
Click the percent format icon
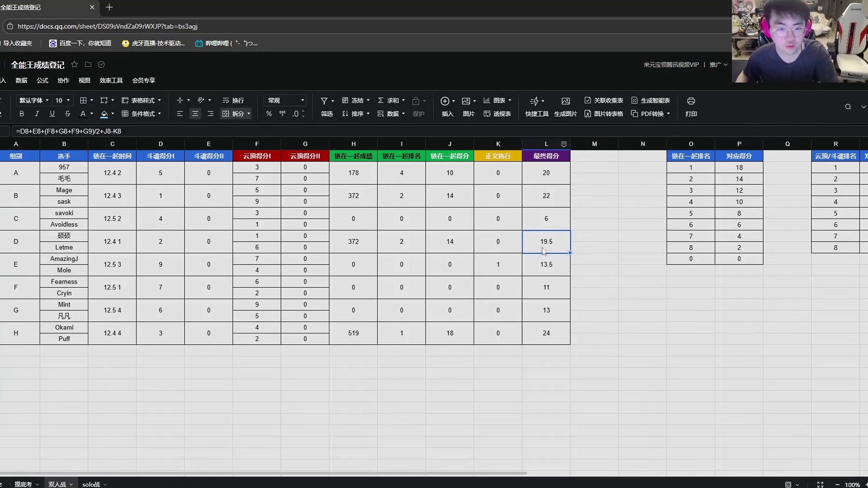click(x=269, y=114)
